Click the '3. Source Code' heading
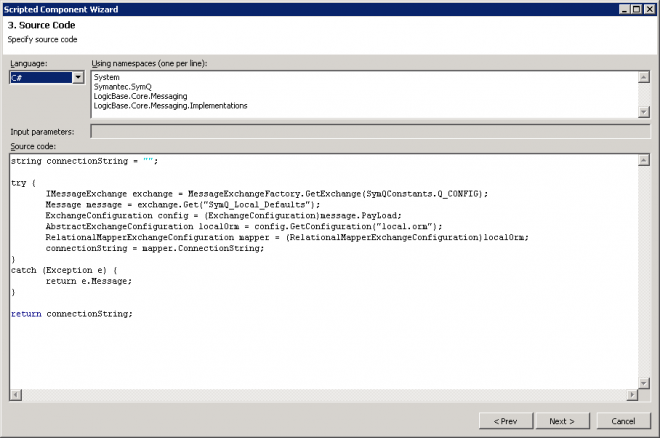660x438 pixels. (x=41, y=25)
